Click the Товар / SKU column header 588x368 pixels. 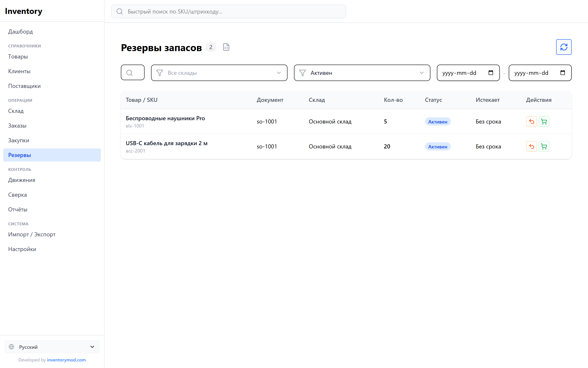click(x=141, y=100)
